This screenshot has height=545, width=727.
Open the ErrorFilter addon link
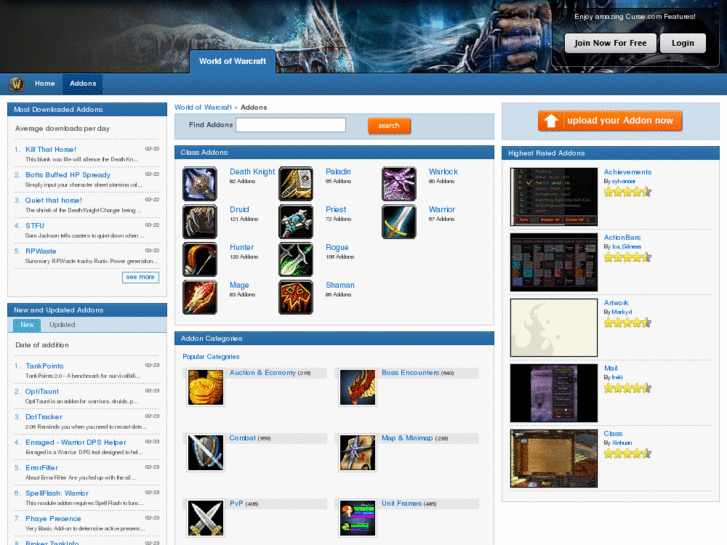pyautogui.click(x=42, y=468)
